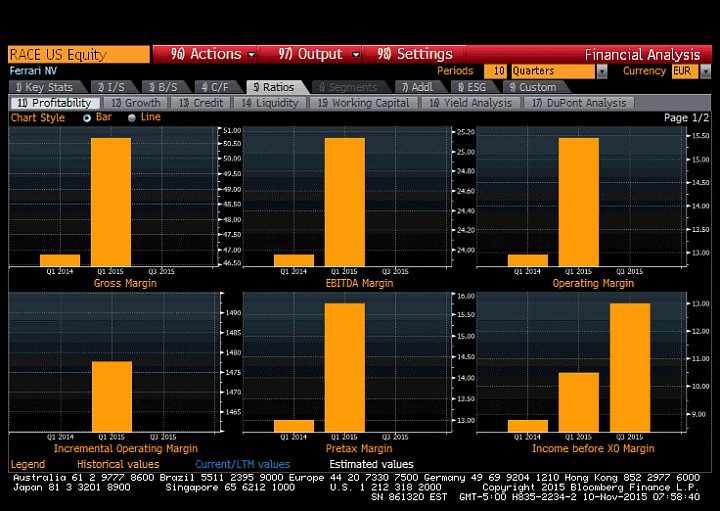
Task: Click the Estimated values legend entry
Action: (x=371, y=464)
